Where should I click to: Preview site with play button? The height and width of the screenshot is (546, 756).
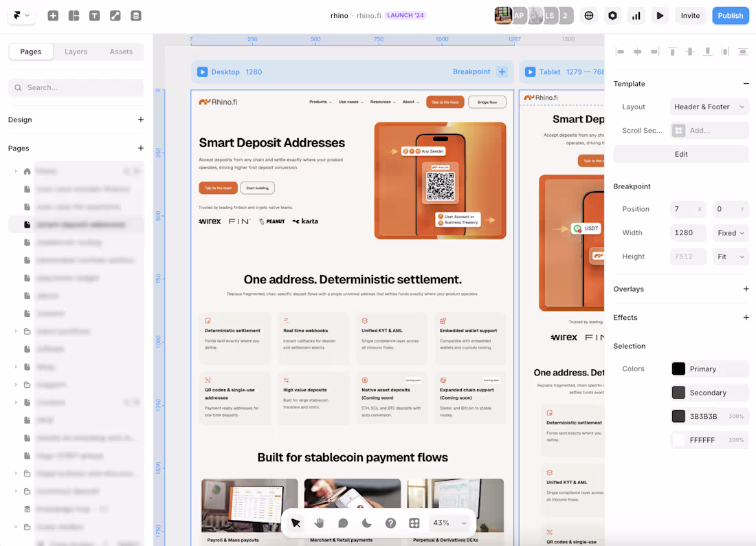[x=660, y=15]
